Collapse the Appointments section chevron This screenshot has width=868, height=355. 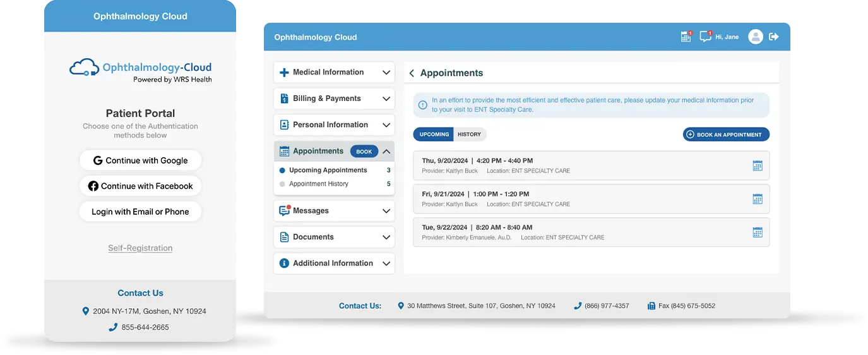pos(386,152)
